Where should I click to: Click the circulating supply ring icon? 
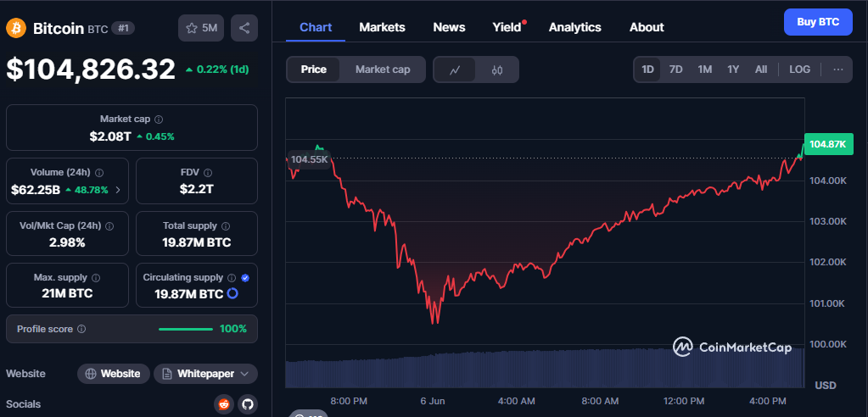click(x=232, y=293)
